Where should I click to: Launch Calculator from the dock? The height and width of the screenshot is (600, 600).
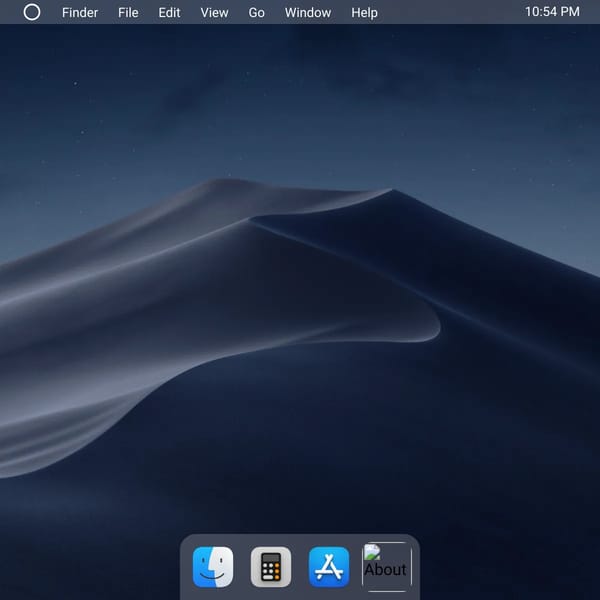[271, 567]
